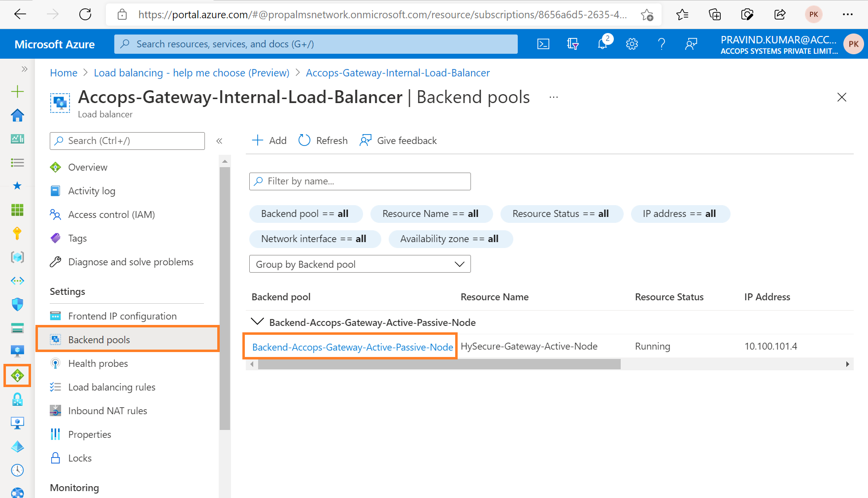Open the Backend-Accops-Gateway-Active-Passive-Node link
The image size is (868, 498).
point(352,347)
